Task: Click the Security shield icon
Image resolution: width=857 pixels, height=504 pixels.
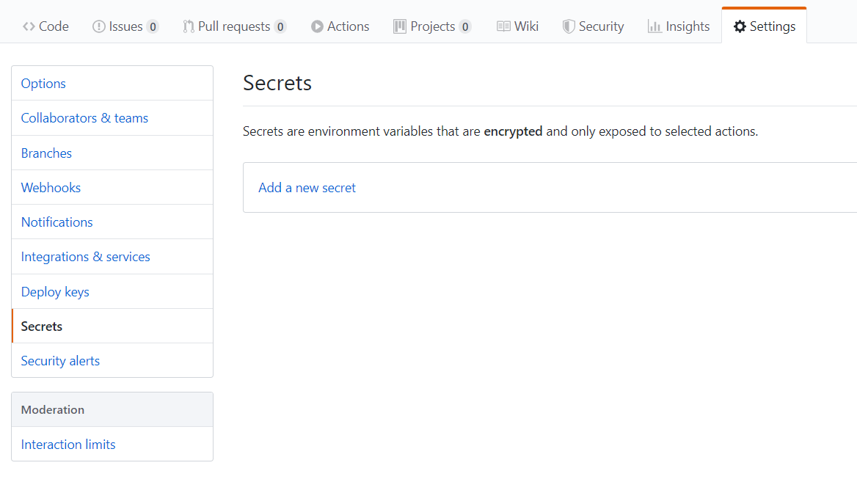Action: (568, 26)
